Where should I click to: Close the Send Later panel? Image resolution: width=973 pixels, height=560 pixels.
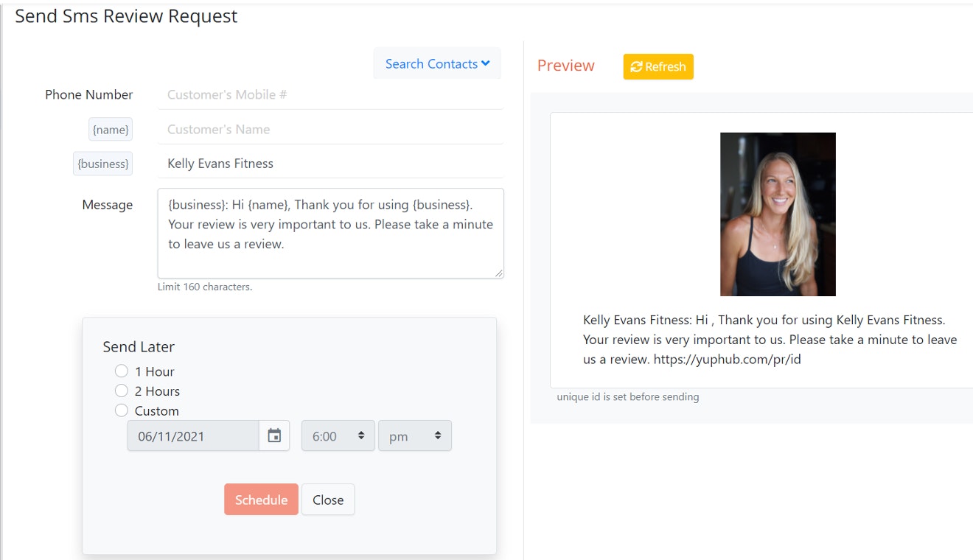pyautogui.click(x=328, y=499)
